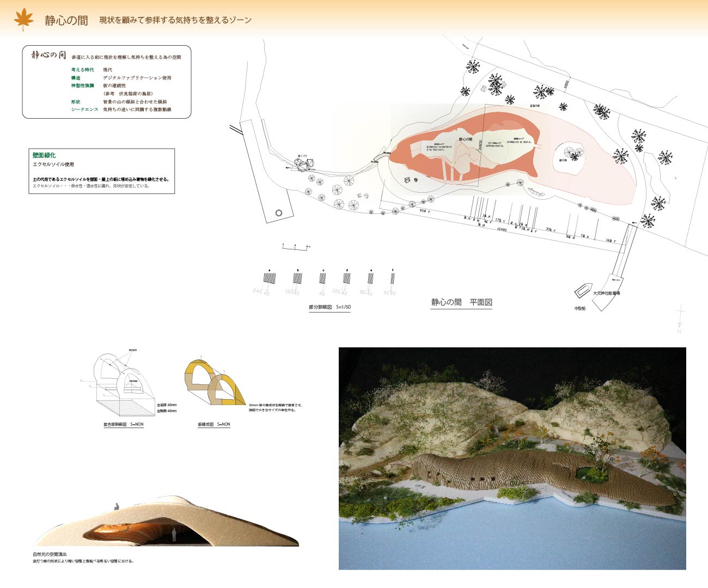Click the north arrow compass symbol
Image resolution: width=708 pixels, height=588 pixels.
(679, 319)
